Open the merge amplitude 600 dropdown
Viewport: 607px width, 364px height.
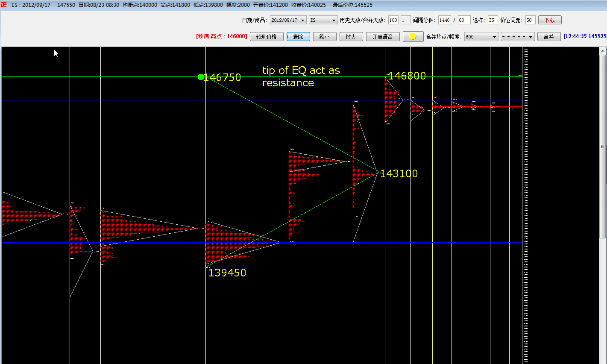point(481,37)
